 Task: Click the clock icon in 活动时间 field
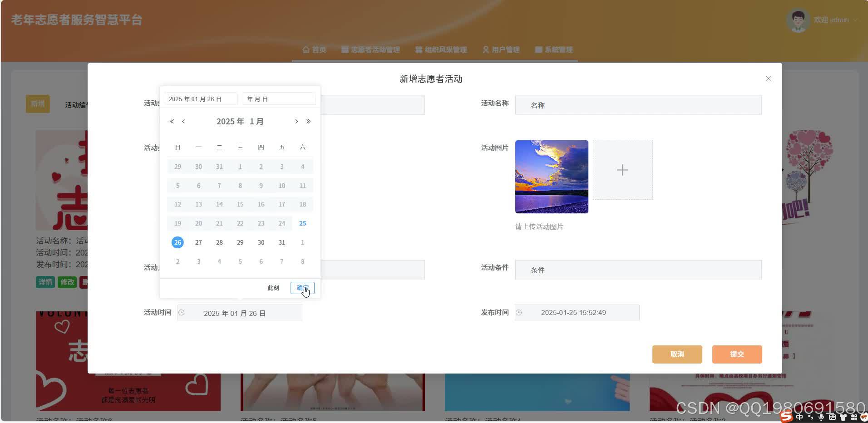coord(182,312)
